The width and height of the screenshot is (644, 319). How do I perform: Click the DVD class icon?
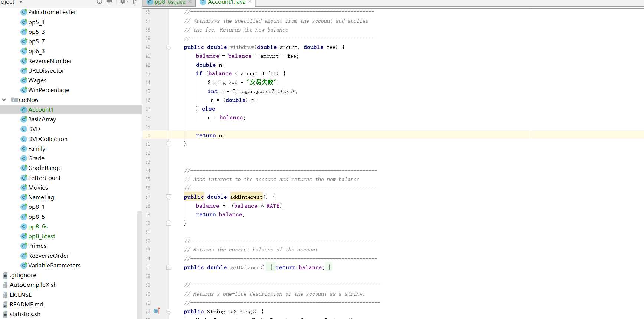pyautogui.click(x=24, y=129)
